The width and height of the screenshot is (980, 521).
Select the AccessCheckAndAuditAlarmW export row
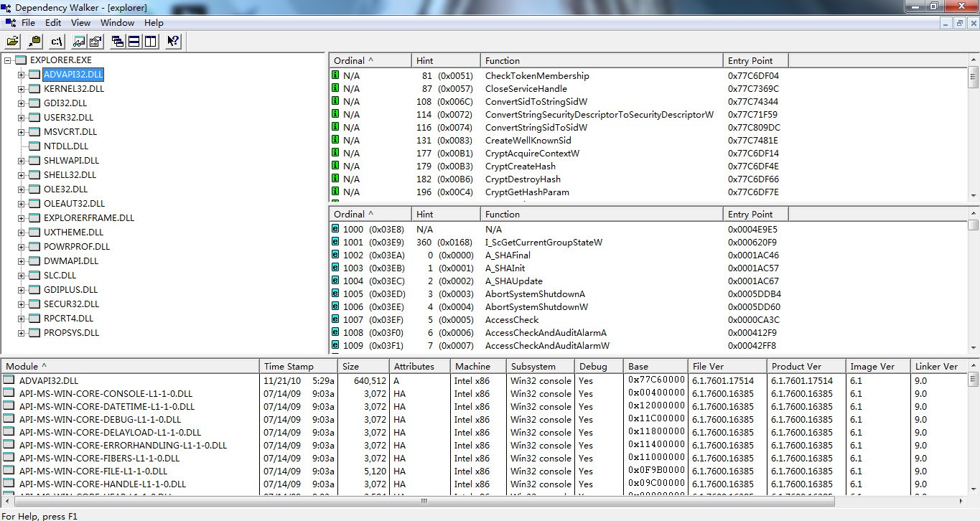click(x=648, y=346)
